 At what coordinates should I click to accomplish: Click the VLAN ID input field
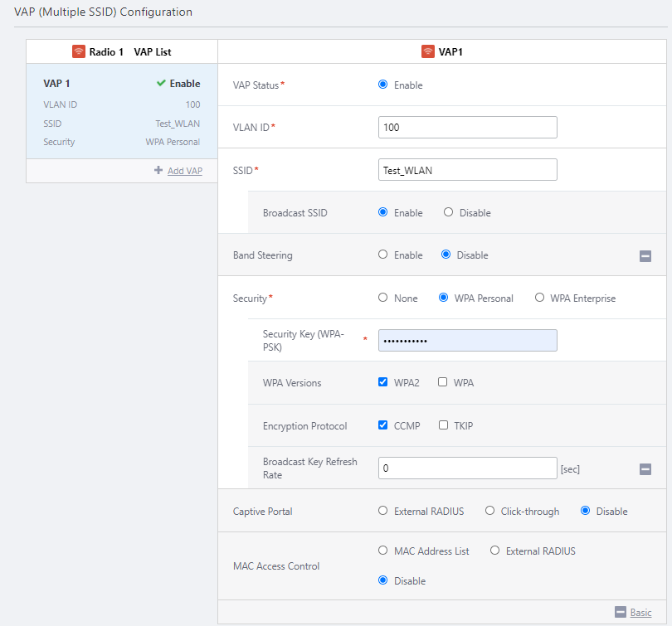tap(467, 128)
